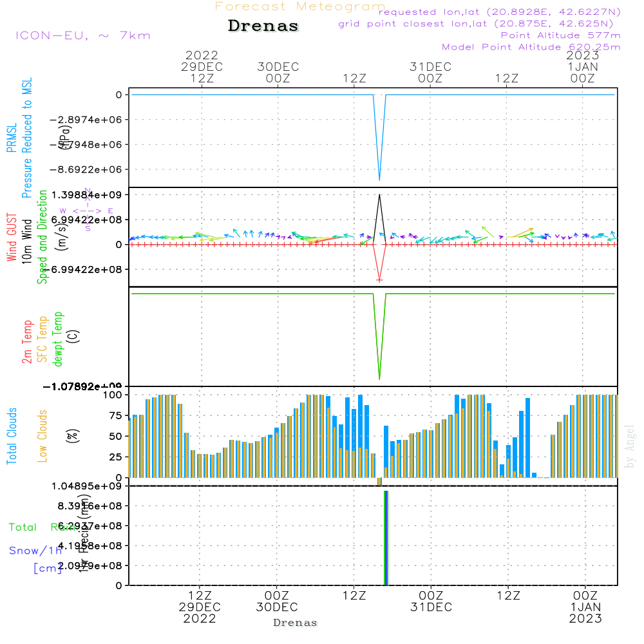Select the ICON-EU ~7km model label

(x=82, y=35)
